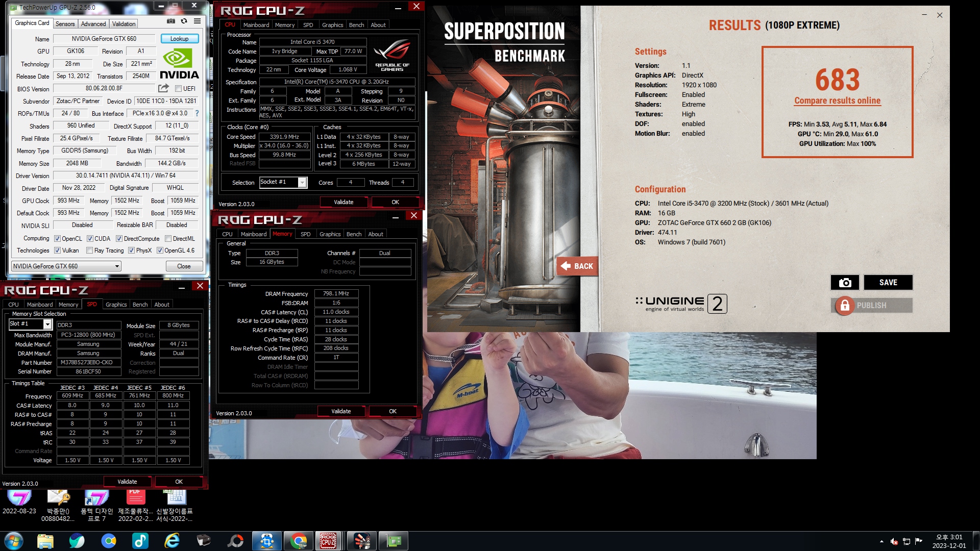The image size is (980, 551).
Task: Toggle the OpenGL 4.6 checkbox
Action: pos(160,250)
